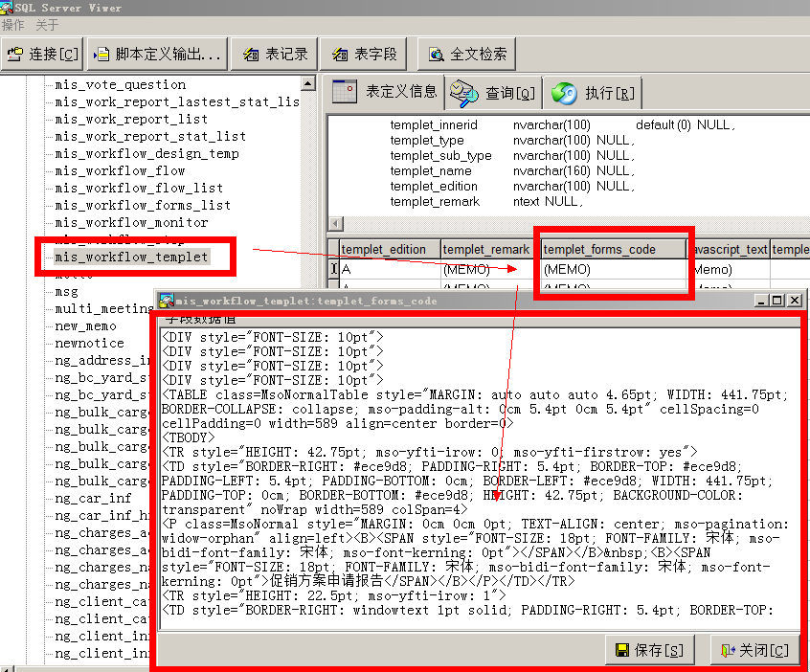Switch to the 表定义信息 tab
This screenshot has height=672, width=810.
tap(385, 92)
